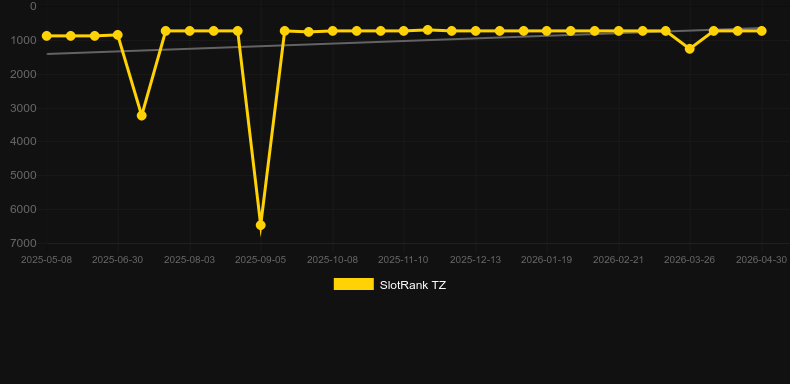790x384 pixels.
Task: Click the data point above 2025-11-10 label
Action: tap(404, 31)
